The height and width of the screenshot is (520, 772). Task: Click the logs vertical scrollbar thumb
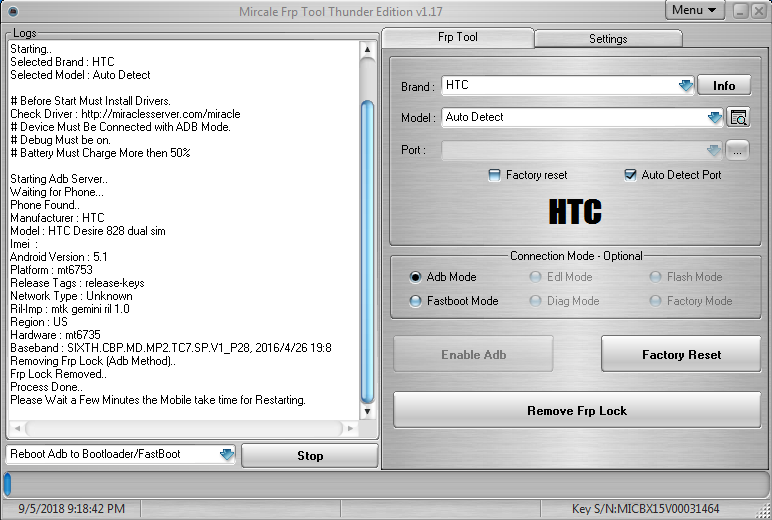point(367,251)
